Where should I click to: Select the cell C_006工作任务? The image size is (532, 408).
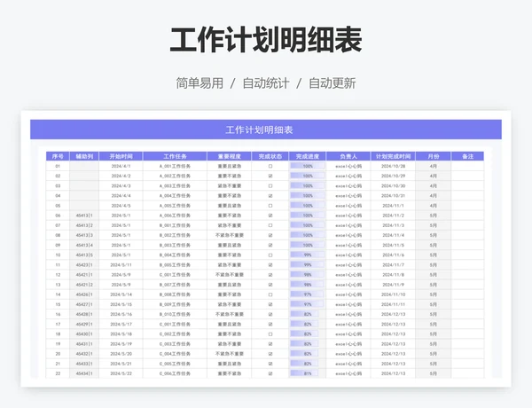175,373
